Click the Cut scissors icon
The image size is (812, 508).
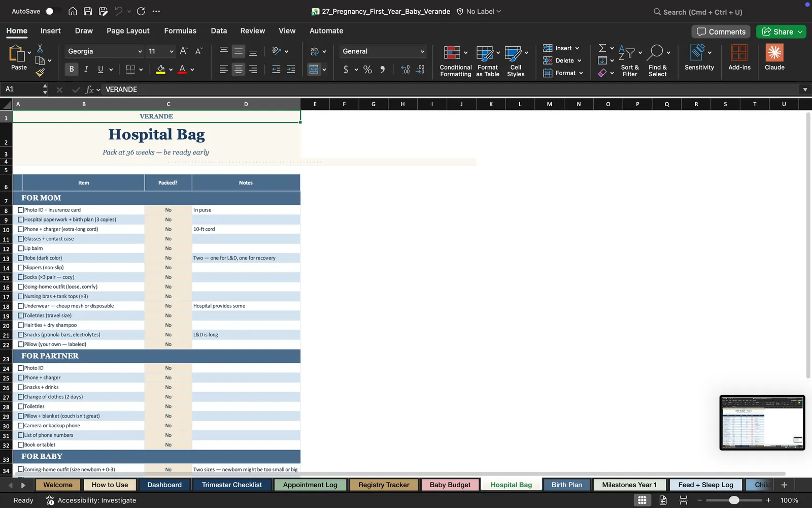pyautogui.click(x=40, y=48)
